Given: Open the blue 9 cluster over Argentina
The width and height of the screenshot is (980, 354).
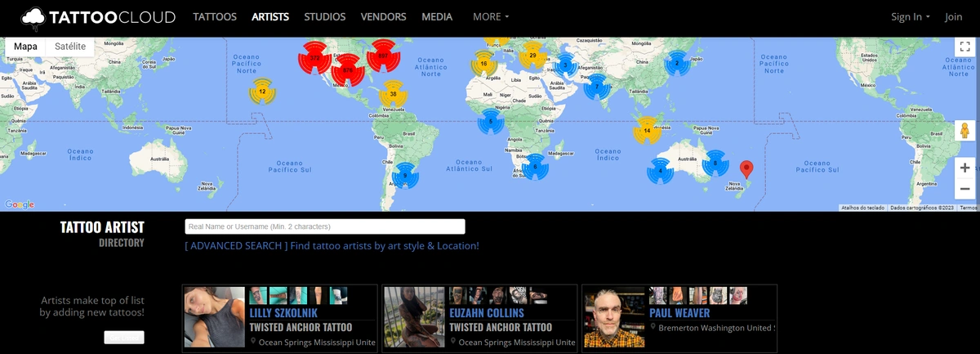Looking at the screenshot, I should coord(405,176).
